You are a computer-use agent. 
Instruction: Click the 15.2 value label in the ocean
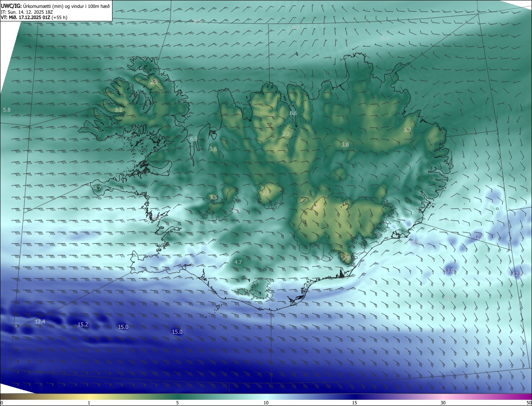click(83, 325)
